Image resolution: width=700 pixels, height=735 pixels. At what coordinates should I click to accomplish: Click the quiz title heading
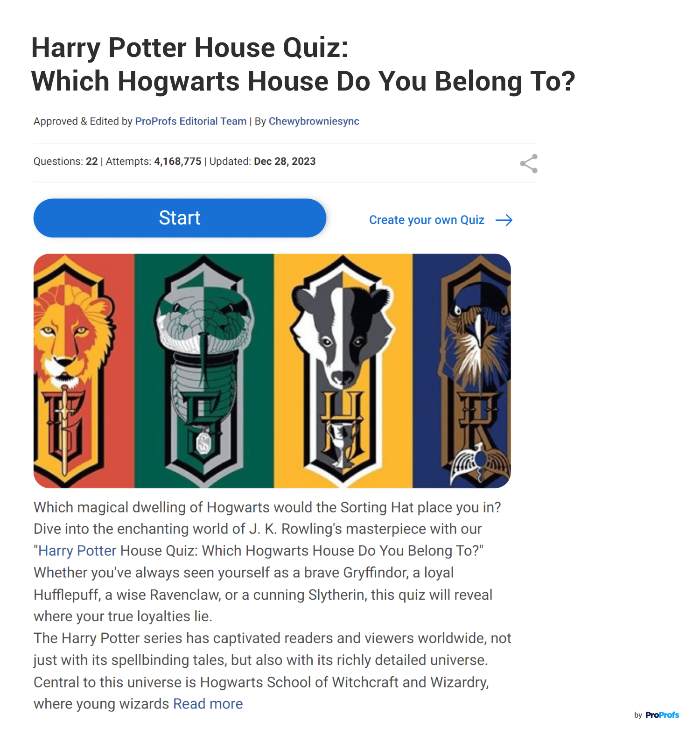[303, 64]
